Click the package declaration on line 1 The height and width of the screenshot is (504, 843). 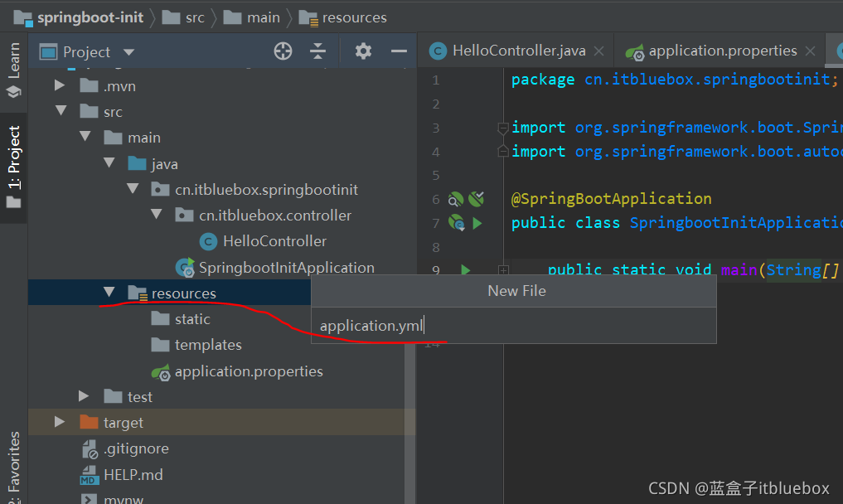click(674, 80)
